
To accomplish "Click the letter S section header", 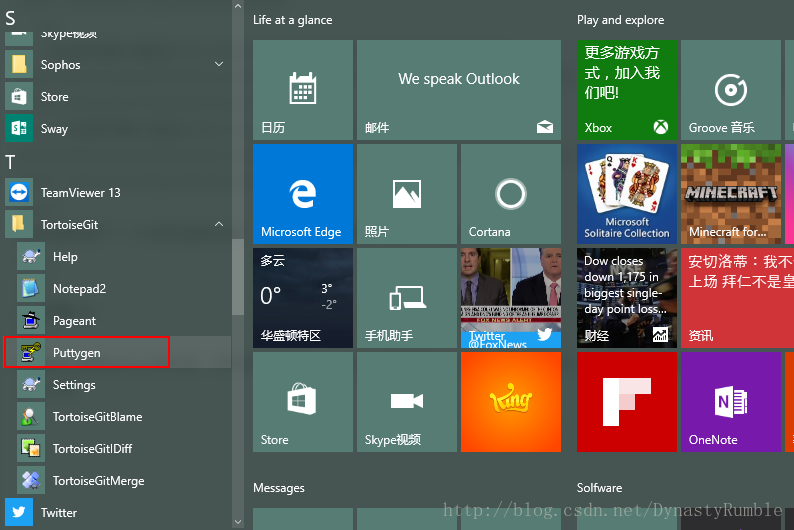I will click(x=10, y=19).
